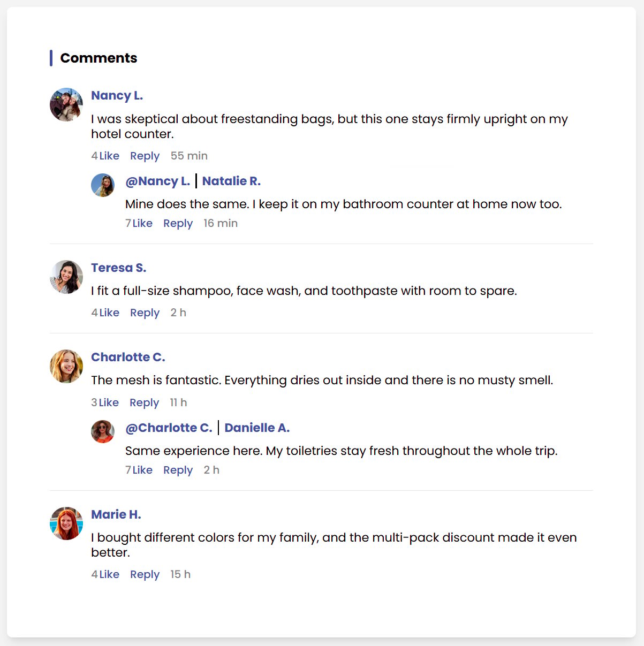Screen dimensions: 644x646
Task: Open Danielle A.'s avatar with sunglasses
Action: pos(103,432)
